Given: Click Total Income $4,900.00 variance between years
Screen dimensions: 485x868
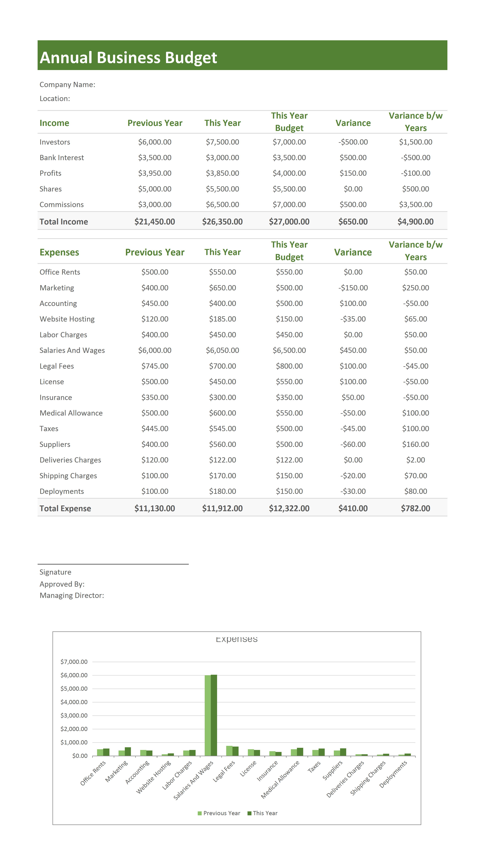Looking at the screenshot, I should pos(416,221).
